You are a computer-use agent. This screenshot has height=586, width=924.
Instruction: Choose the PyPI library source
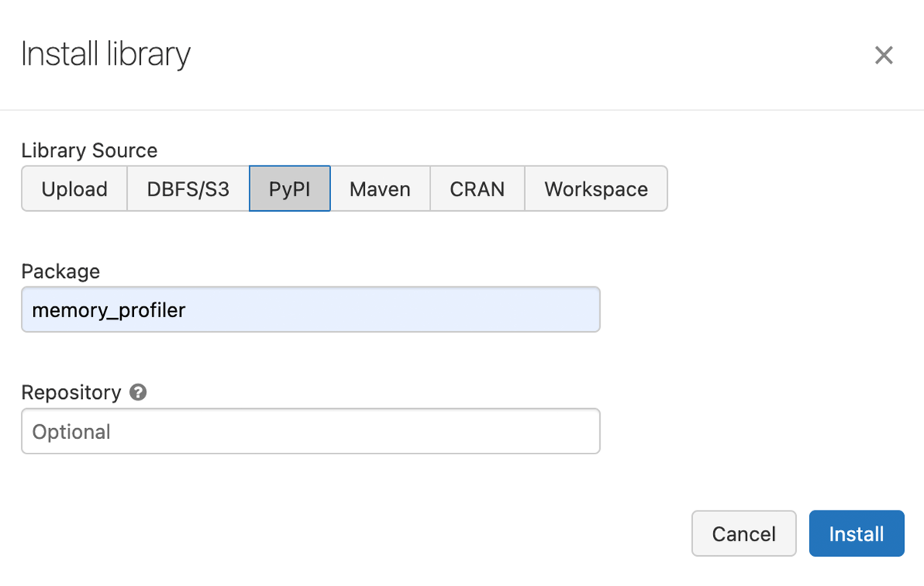coord(290,189)
